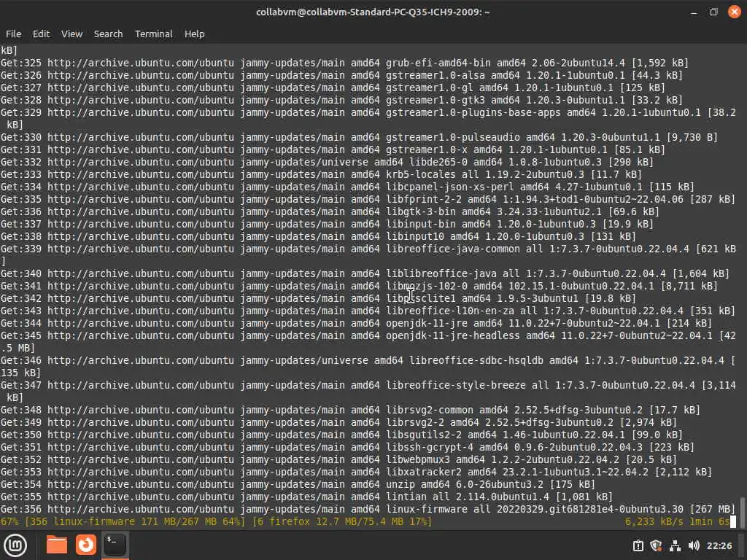Image resolution: width=747 pixels, height=560 pixels.
Task: Click the Get:344 openjdk-11-jre line
Action: click(x=356, y=323)
